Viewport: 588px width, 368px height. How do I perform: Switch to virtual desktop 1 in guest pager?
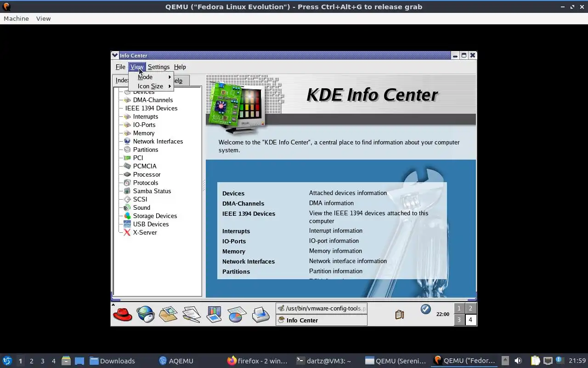(x=459, y=308)
